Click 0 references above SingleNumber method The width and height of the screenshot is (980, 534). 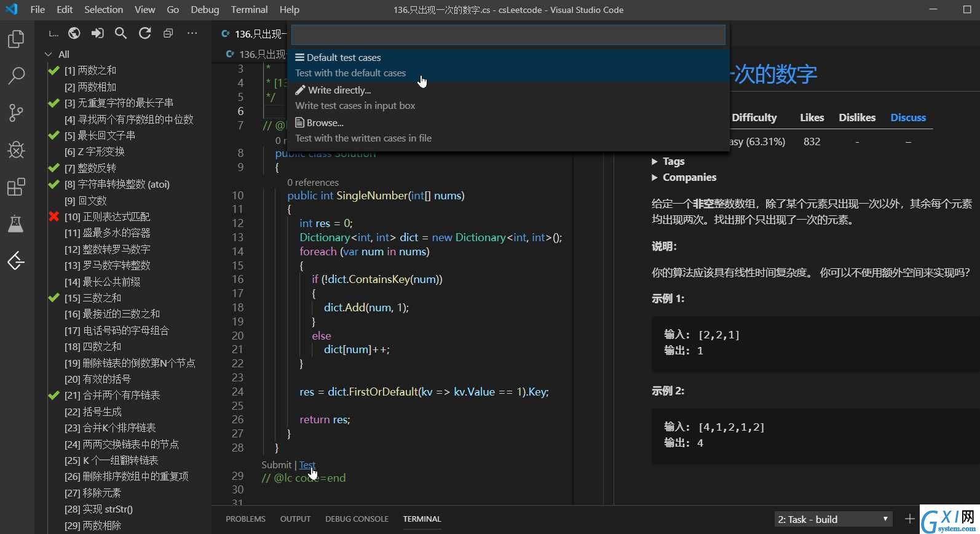pos(313,183)
